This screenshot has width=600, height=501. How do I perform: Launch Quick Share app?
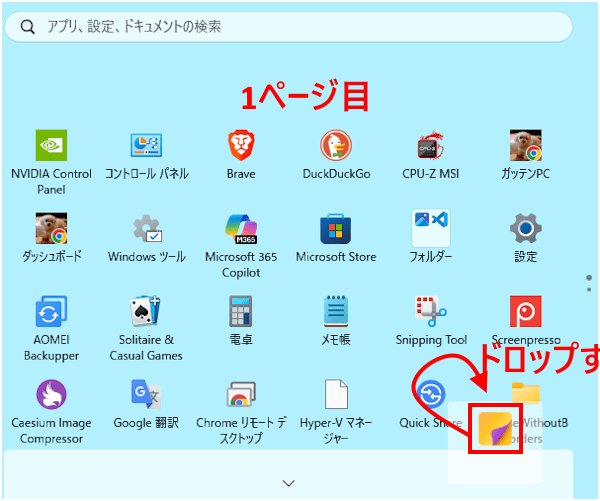[x=431, y=394]
